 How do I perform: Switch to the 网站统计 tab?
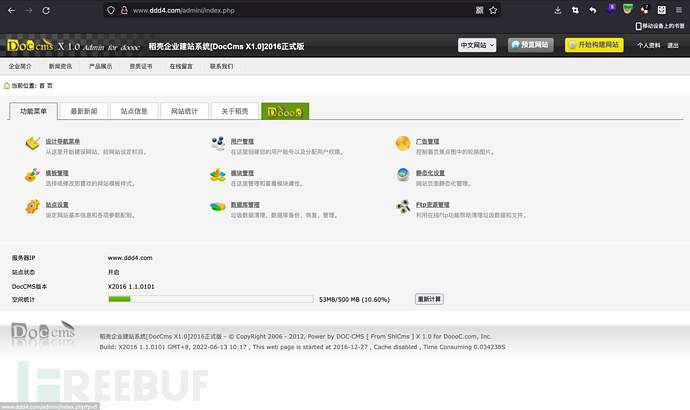tap(184, 111)
